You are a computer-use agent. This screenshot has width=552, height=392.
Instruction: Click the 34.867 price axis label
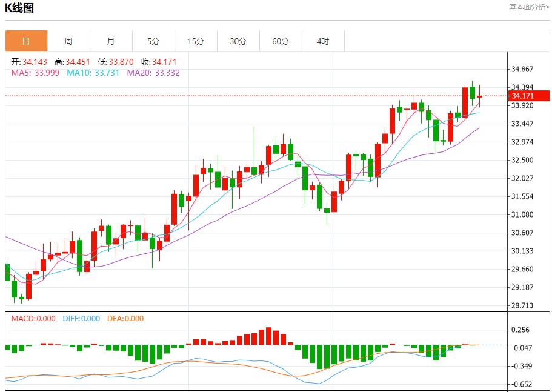point(522,69)
